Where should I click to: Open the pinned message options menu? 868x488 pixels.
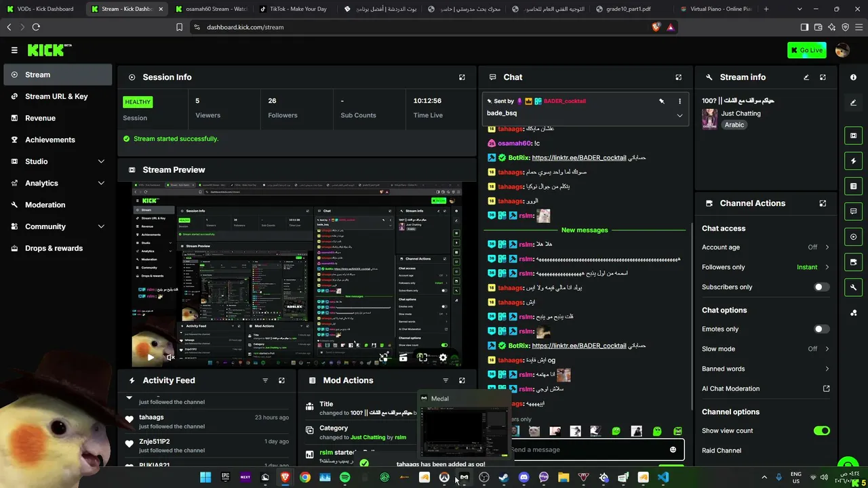tap(679, 101)
